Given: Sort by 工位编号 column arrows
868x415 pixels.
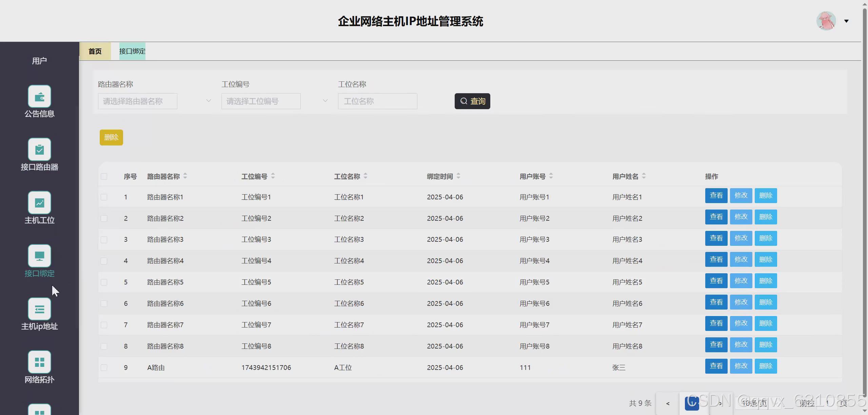Looking at the screenshot, I should pyautogui.click(x=273, y=176).
